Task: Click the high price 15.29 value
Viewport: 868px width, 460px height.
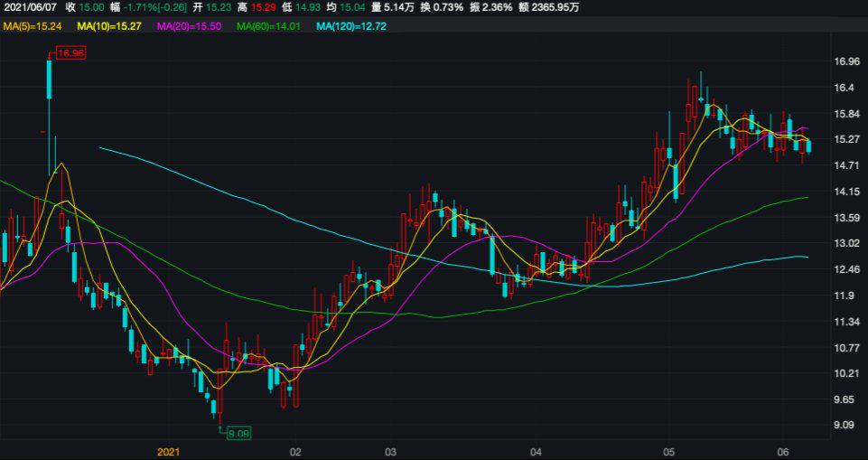Action: point(263,7)
